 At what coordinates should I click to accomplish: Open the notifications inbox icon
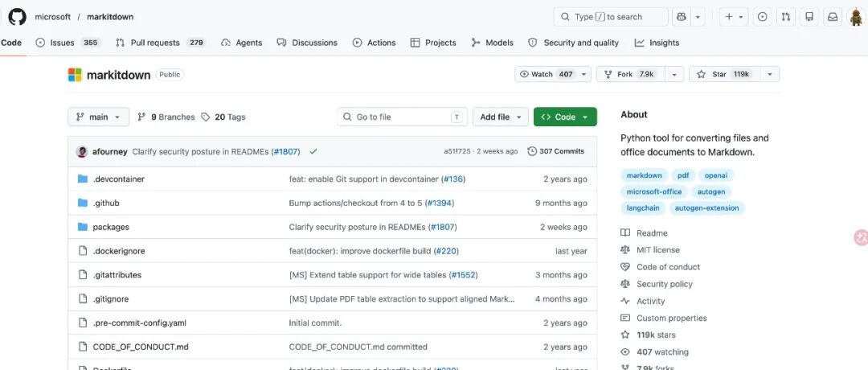pos(833,17)
